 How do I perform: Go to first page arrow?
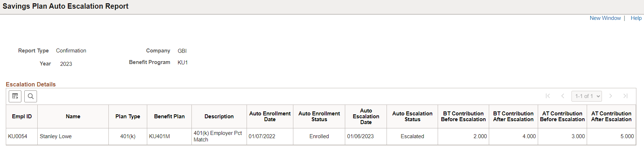pos(548,96)
